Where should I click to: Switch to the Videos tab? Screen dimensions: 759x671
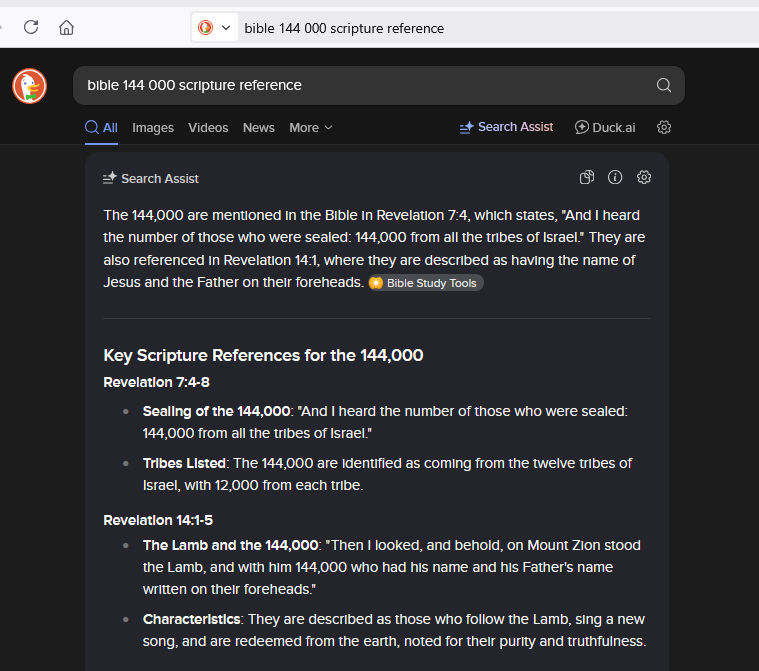[208, 128]
